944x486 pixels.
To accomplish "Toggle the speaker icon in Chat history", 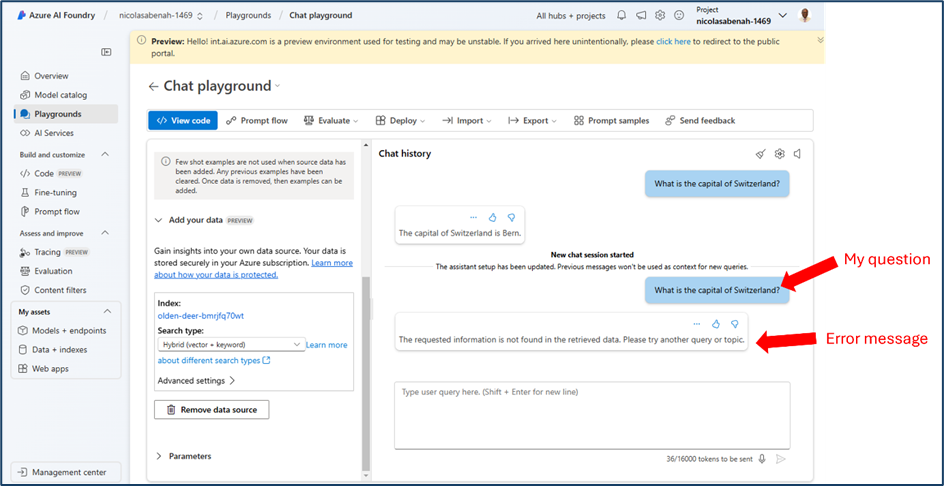I will (x=797, y=154).
